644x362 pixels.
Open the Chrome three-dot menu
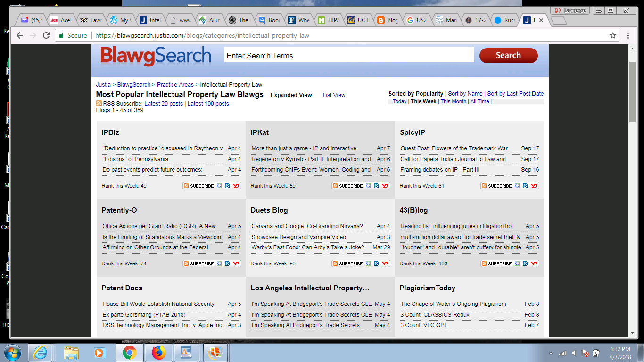[628, 35]
